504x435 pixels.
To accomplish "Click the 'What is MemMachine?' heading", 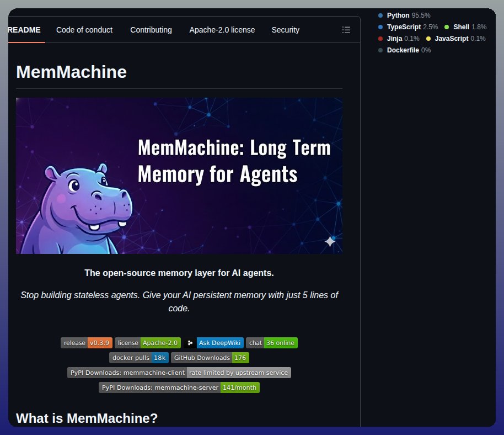I will 87,418.
